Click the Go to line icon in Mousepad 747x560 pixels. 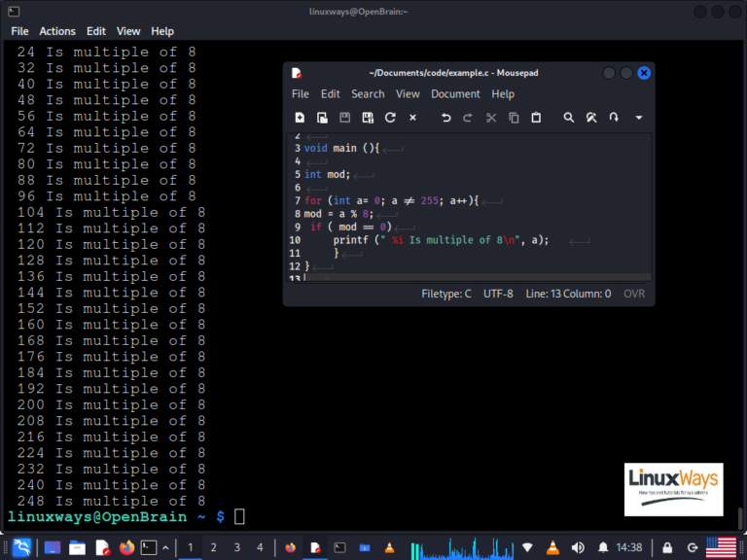614,118
